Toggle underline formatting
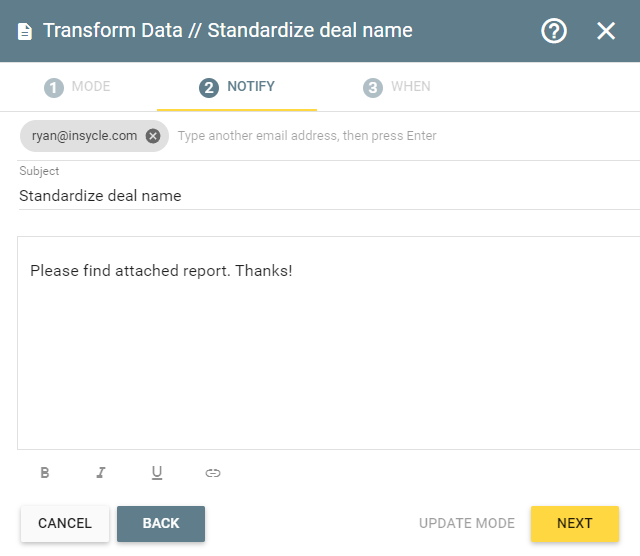Screen dimensions: 640x556 coord(157,473)
